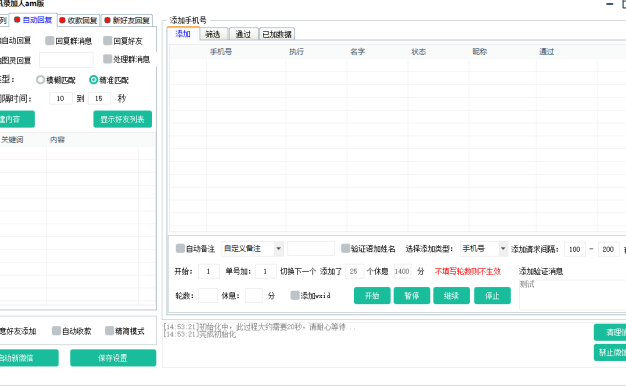Screen dimensions: 626x386
Task: Click the 继续 button
Action: [452, 296]
